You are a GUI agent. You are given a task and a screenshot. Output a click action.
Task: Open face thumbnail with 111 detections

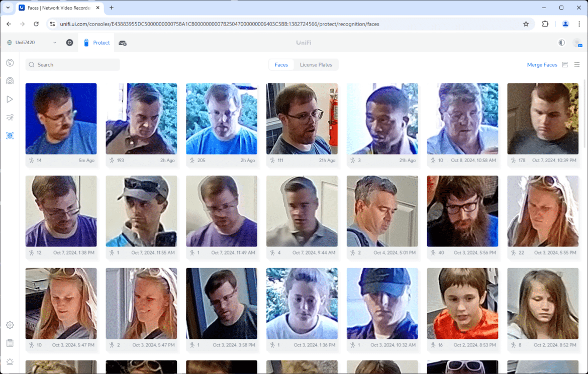click(x=302, y=119)
